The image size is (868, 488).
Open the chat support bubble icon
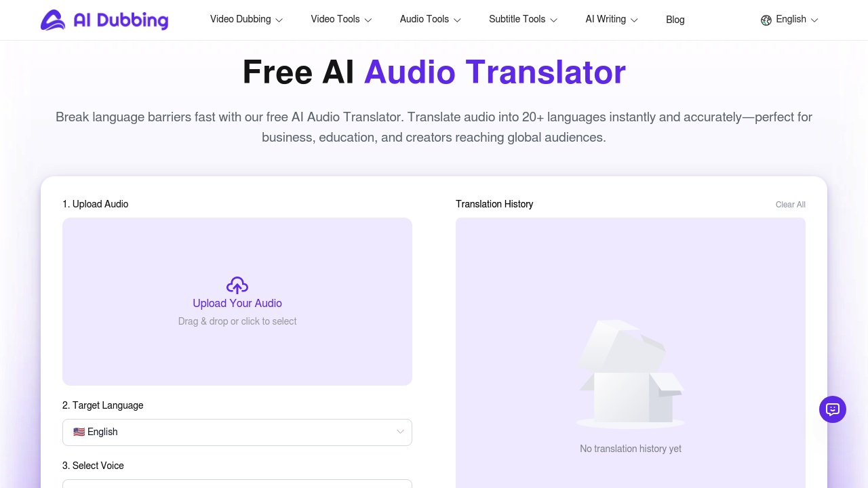[x=833, y=409]
